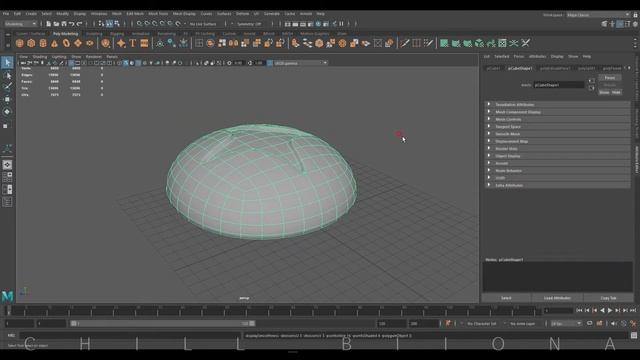Expand the Tangent Space section
Image resolution: width=640 pixels, height=360 pixels.
558,127
